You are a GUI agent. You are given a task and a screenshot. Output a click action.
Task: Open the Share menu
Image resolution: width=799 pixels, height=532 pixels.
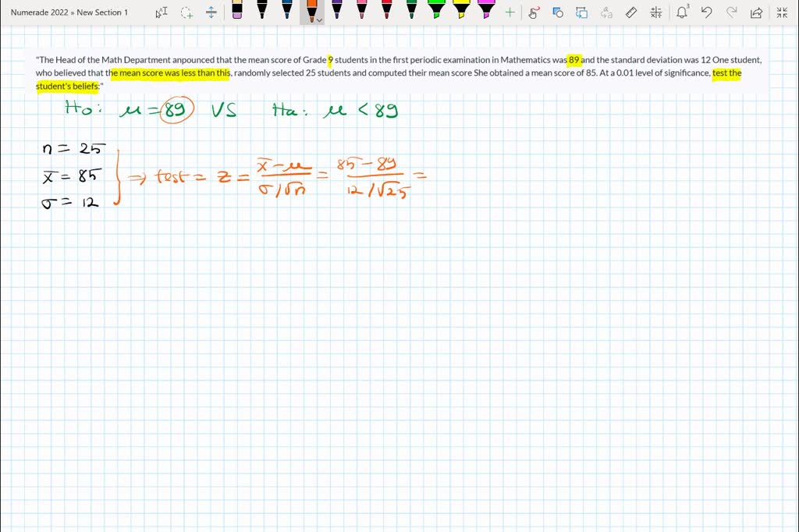click(x=756, y=12)
